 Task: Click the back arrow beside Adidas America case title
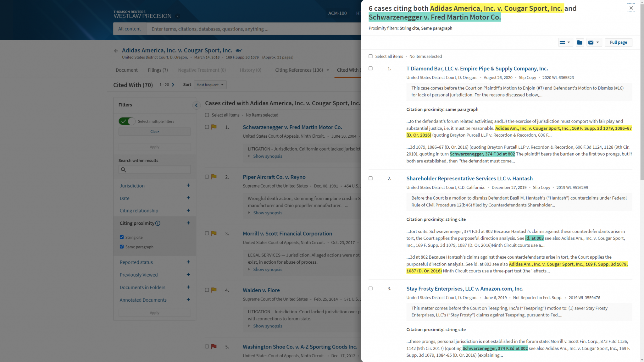[x=116, y=51]
